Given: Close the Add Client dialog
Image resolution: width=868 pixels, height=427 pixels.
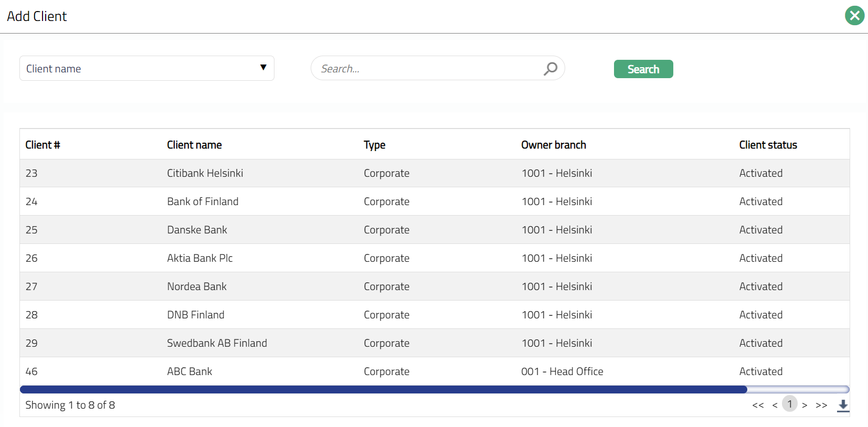Looking at the screenshot, I should (854, 16).
